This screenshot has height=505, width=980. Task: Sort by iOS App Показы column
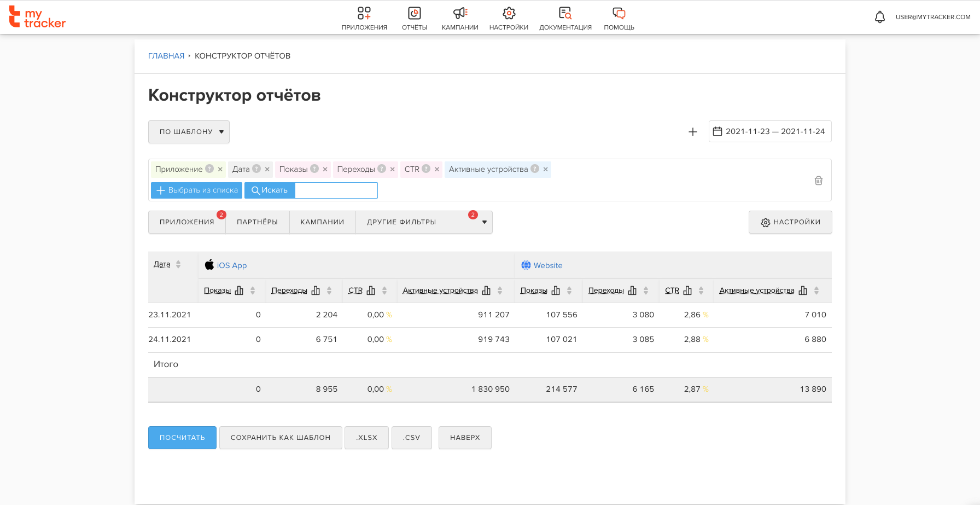(x=253, y=291)
